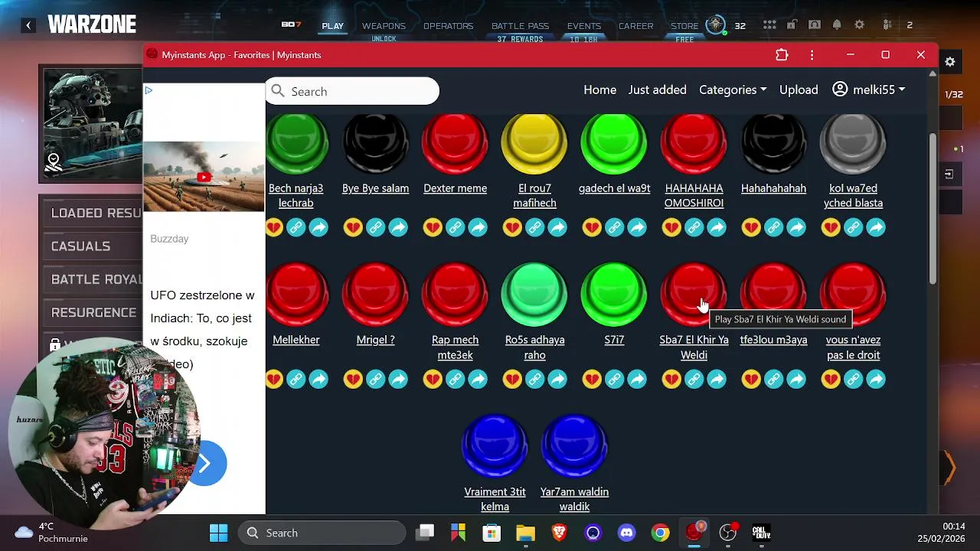The width and height of the screenshot is (980, 551).
Task: Open the Windows Start menu
Action: click(218, 533)
